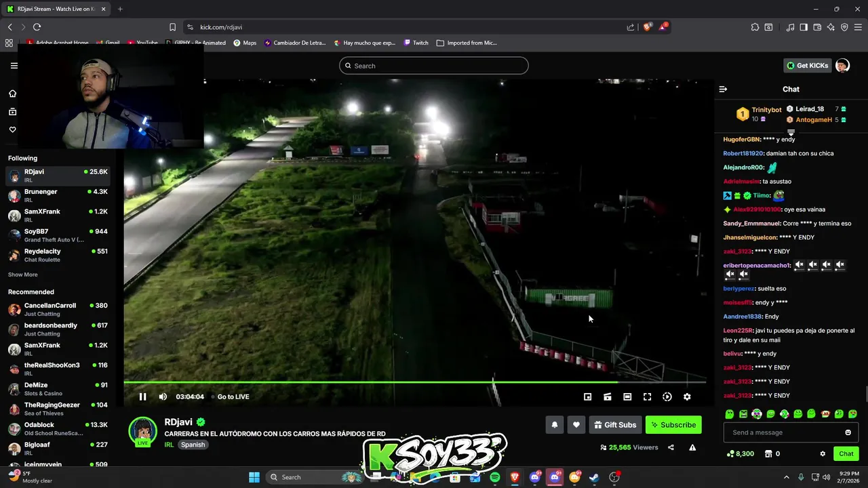
Task: Go back in browser history
Action: click(x=9, y=27)
